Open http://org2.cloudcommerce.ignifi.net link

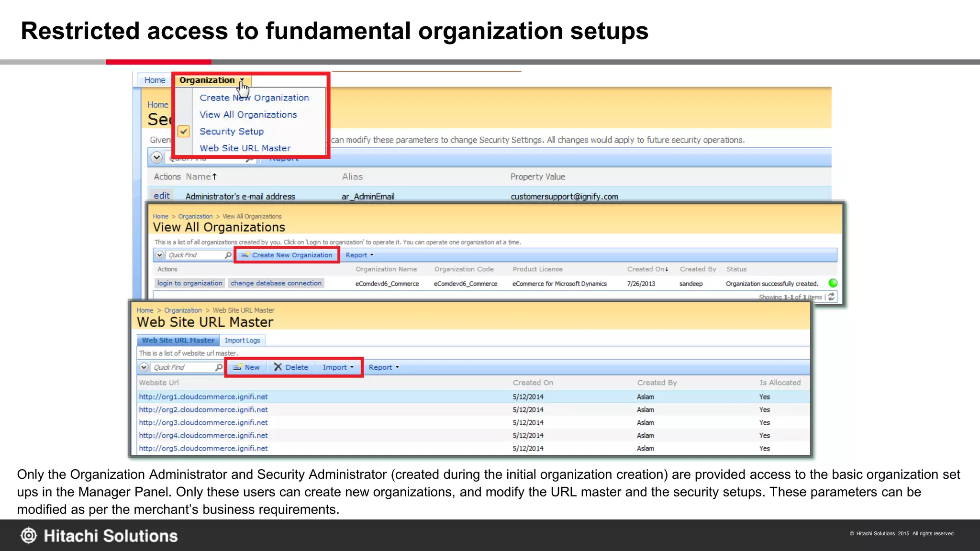[x=203, y=409]
